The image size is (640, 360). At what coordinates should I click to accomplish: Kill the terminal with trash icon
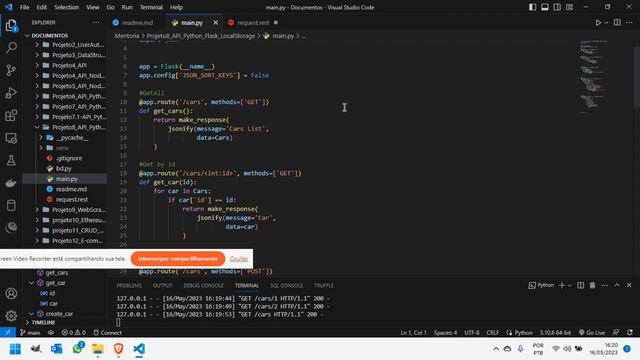(592, 285)
